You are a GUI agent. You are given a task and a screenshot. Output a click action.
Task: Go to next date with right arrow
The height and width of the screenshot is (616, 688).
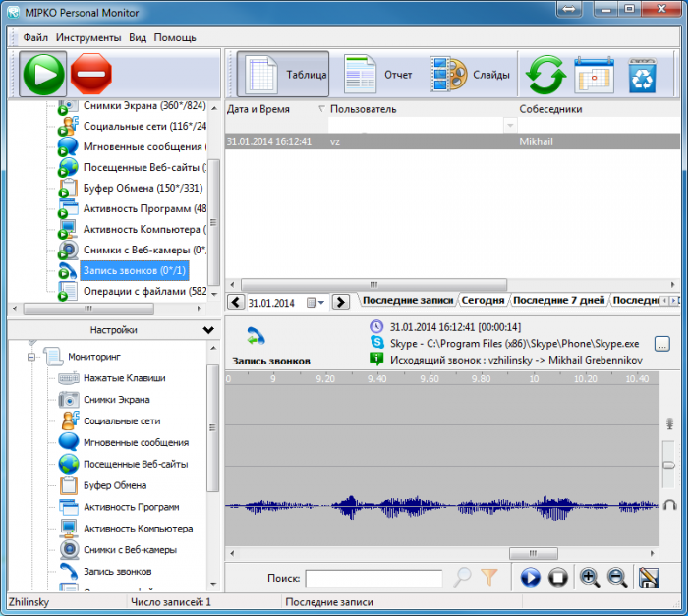341,303
